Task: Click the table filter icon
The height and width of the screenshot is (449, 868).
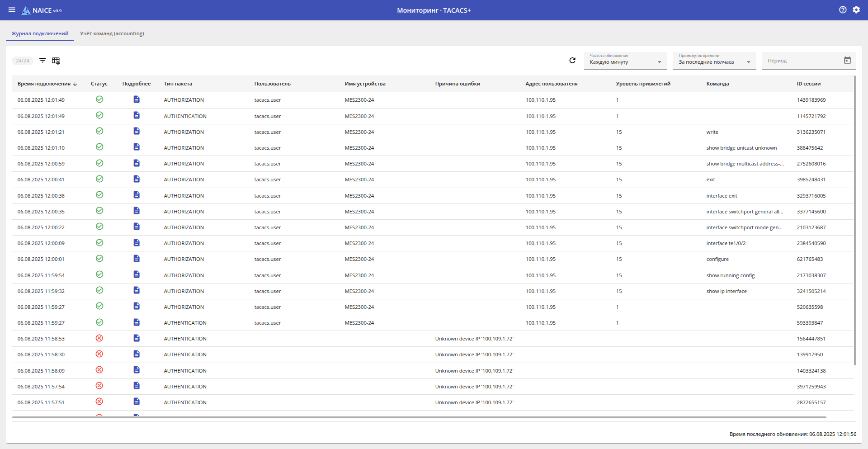Action: pyautogui.click(x=42, y=61)
